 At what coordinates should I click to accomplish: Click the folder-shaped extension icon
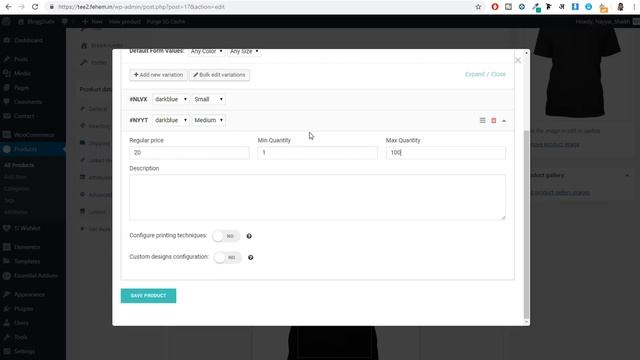click(603, 7)
